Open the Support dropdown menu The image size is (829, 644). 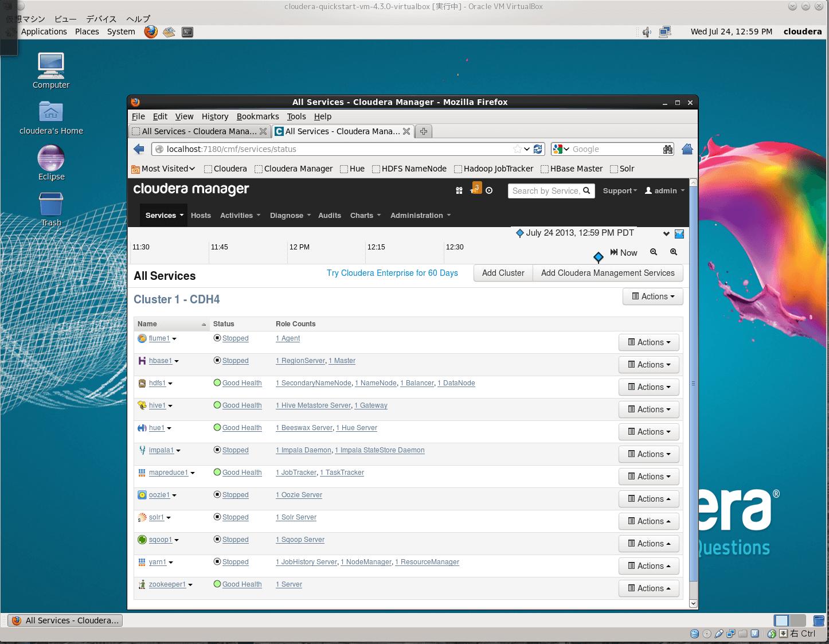click(x=620, y=191)
